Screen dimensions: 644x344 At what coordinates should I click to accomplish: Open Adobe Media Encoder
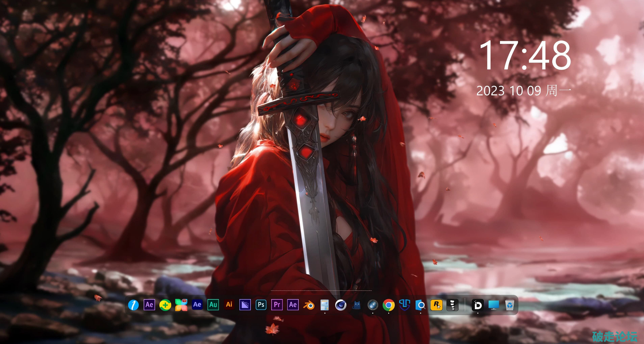pos(245,305)
